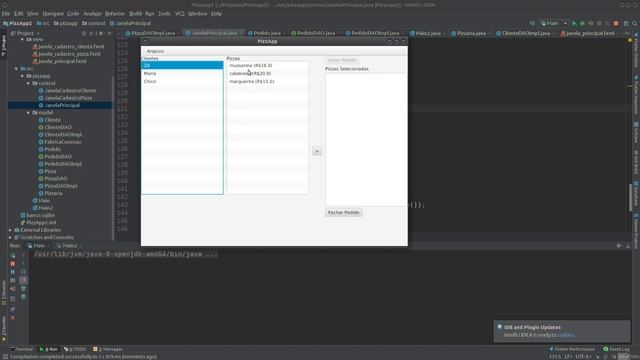Collapse the view folder in the project tree
The width and height of the screenshot is (640, 360).
[x=22, y=40]
